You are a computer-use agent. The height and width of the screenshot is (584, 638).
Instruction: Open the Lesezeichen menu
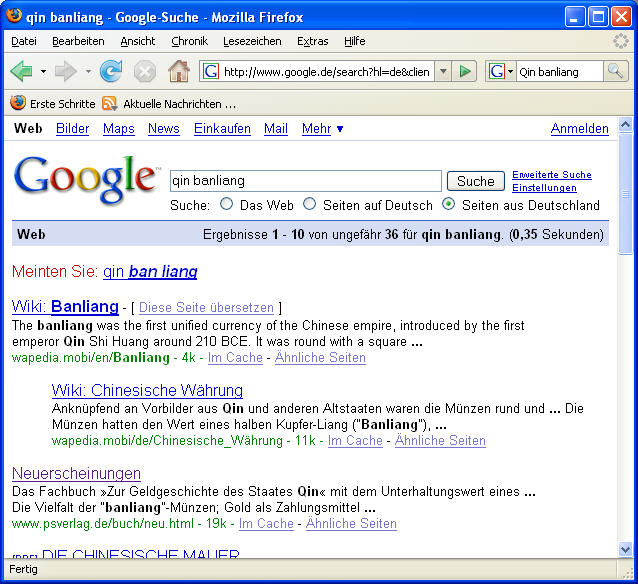pos(252,41)
